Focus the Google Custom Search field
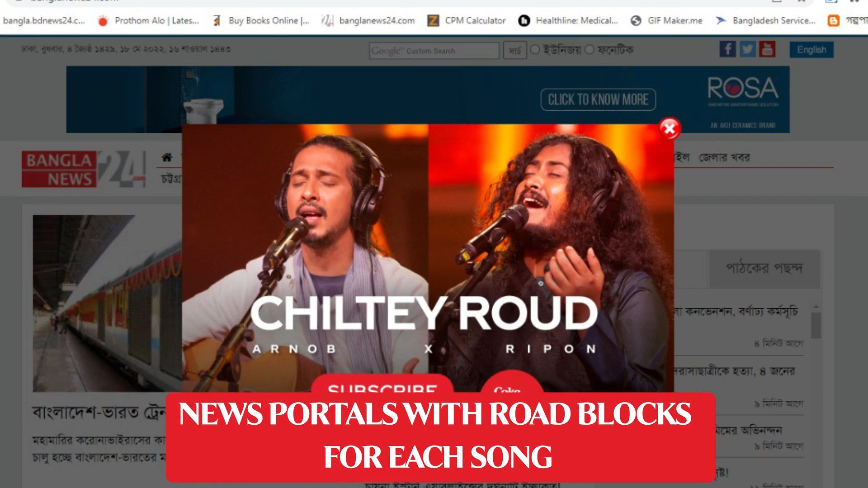This screenshot has height=488, width=868. 434,51
